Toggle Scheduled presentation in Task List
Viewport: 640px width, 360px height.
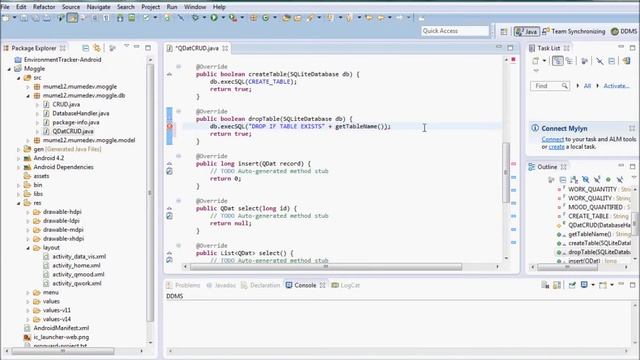569,61
